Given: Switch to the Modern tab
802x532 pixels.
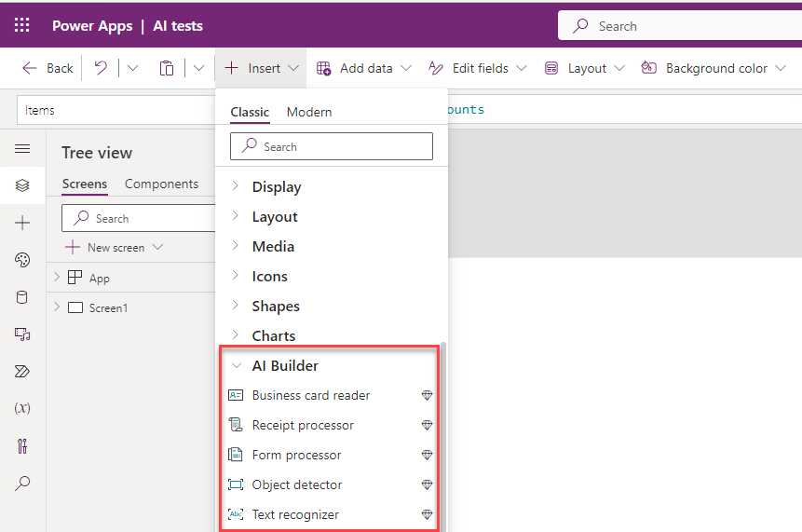Looking at the screenshot, I should 309,112.
